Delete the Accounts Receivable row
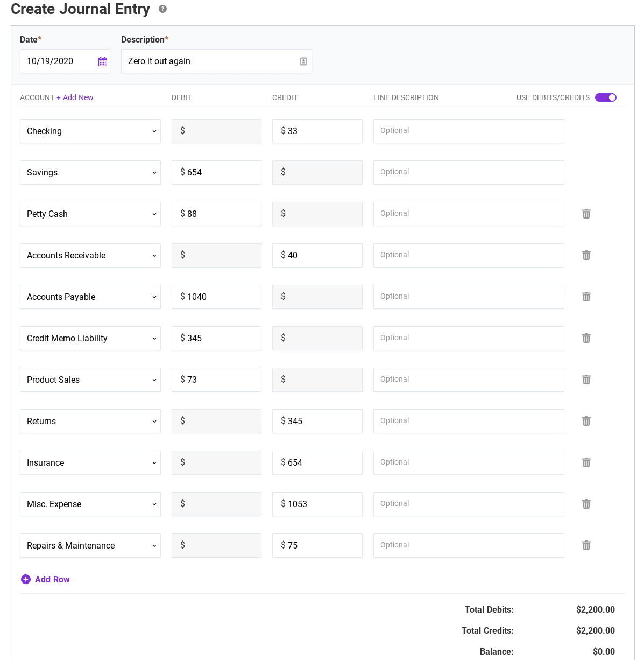The height and width of the screenshot is (660, 644). [586, 255]
